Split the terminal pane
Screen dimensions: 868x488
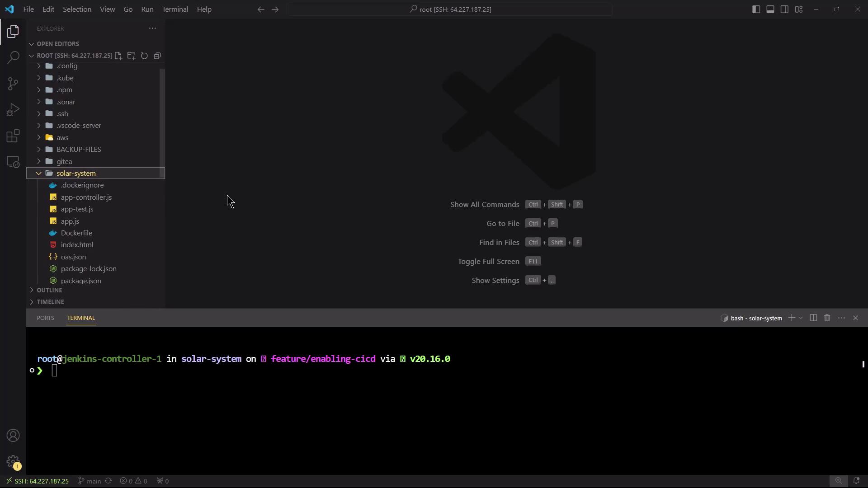(x=813, y=318)
